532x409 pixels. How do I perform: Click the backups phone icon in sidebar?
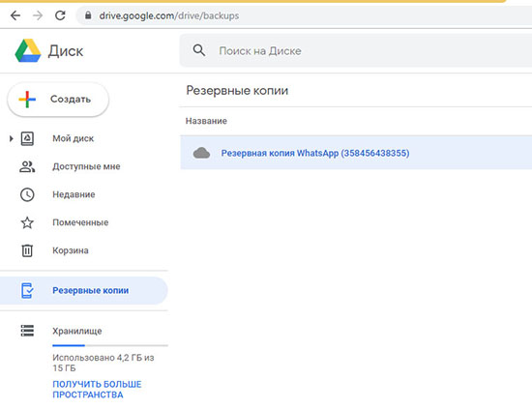click(27, 291)
